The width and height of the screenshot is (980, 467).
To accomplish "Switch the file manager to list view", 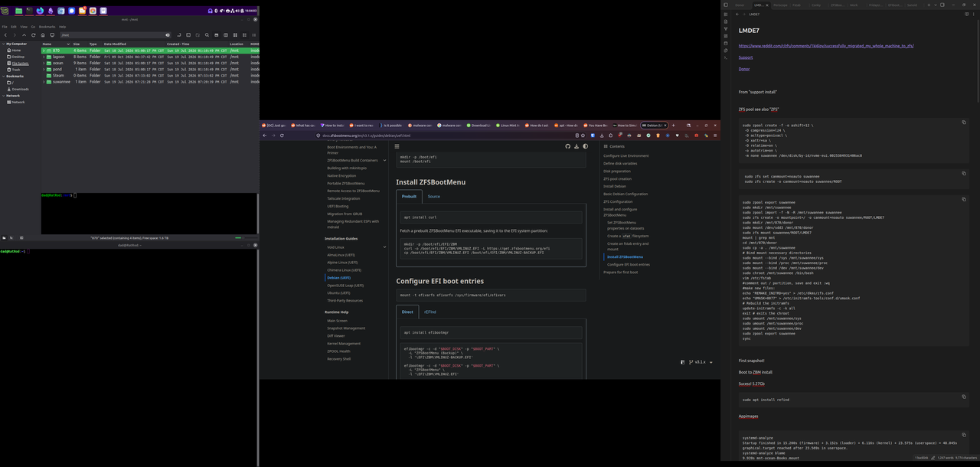I will (244, 35).
